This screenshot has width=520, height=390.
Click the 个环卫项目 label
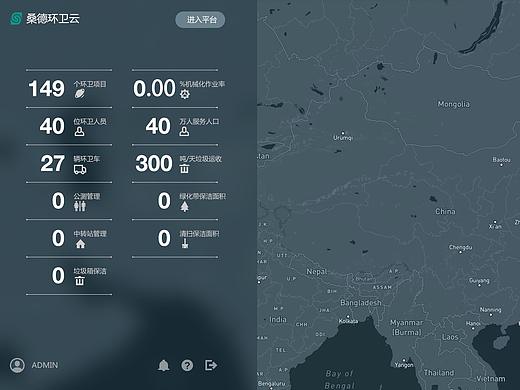pos(90,84)
